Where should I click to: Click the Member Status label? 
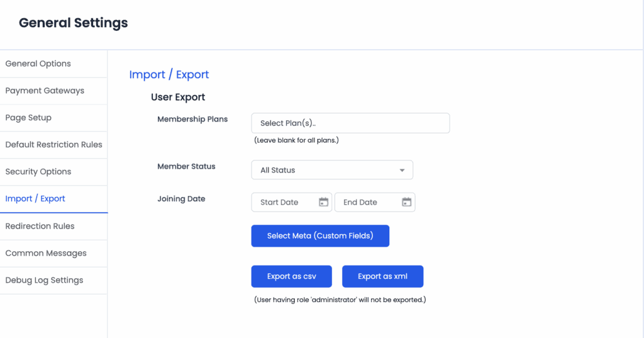pyautogui.click(x=186, y=167)
